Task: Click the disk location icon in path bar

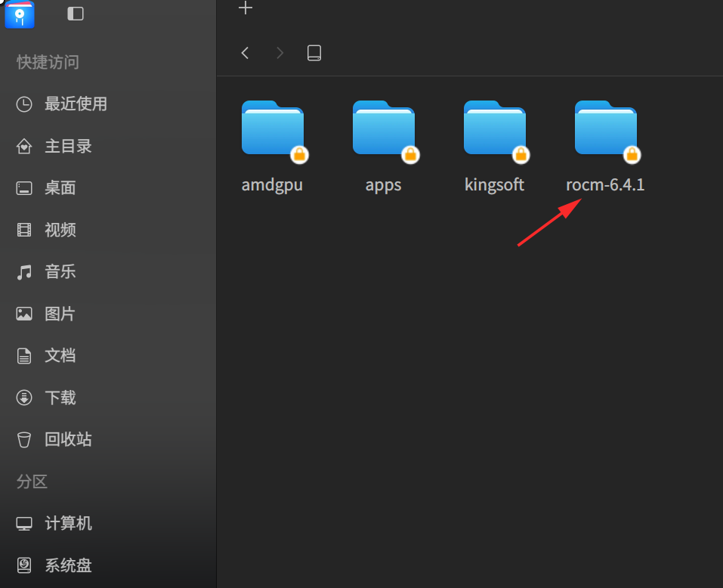Action: click(x=314, y=53)
